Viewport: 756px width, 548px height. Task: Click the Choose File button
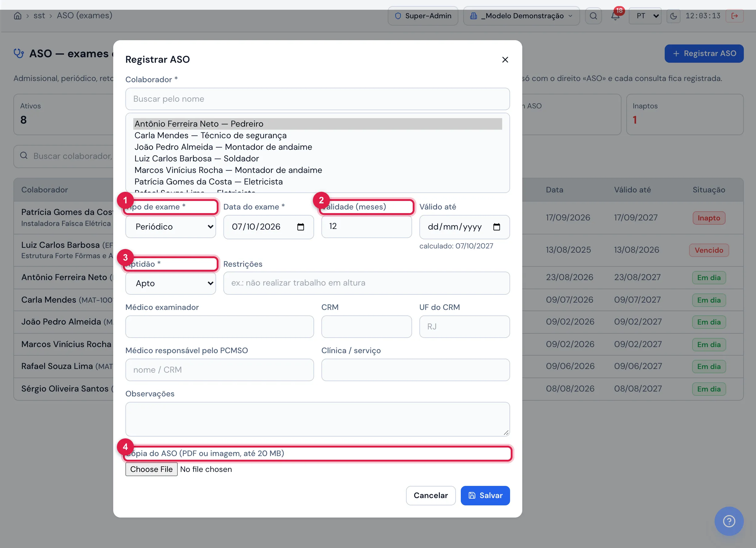tap(151, 469)
